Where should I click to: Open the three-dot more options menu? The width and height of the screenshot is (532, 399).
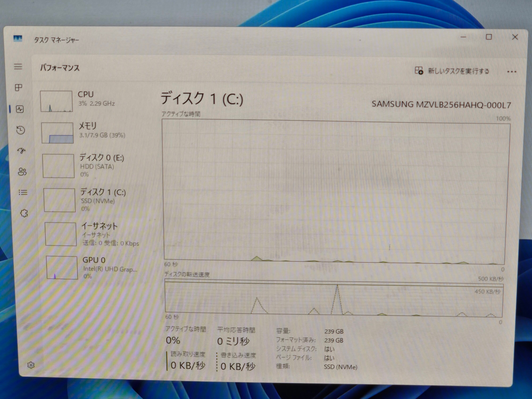[512, 72]
